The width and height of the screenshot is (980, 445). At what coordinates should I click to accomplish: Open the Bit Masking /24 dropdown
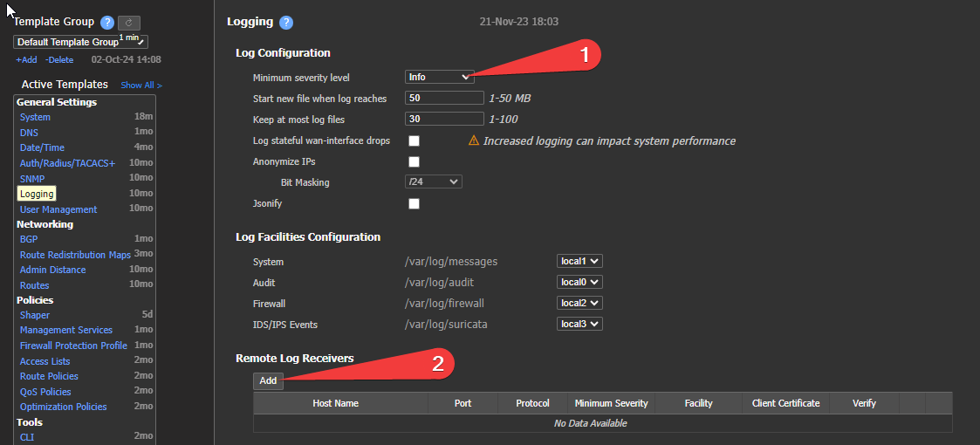point(433,181)
